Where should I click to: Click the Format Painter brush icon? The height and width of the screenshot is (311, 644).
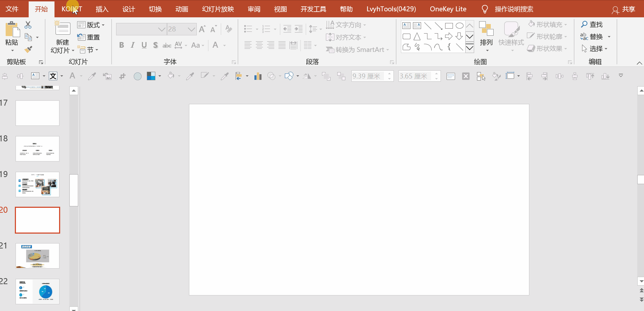(28, 49)
